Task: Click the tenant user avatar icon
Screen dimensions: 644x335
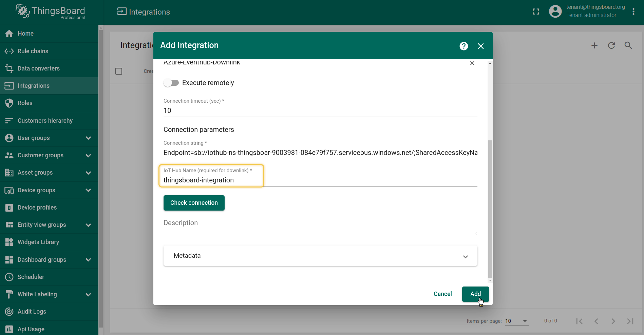Action: pyautogui.click(x=555, y=12)
